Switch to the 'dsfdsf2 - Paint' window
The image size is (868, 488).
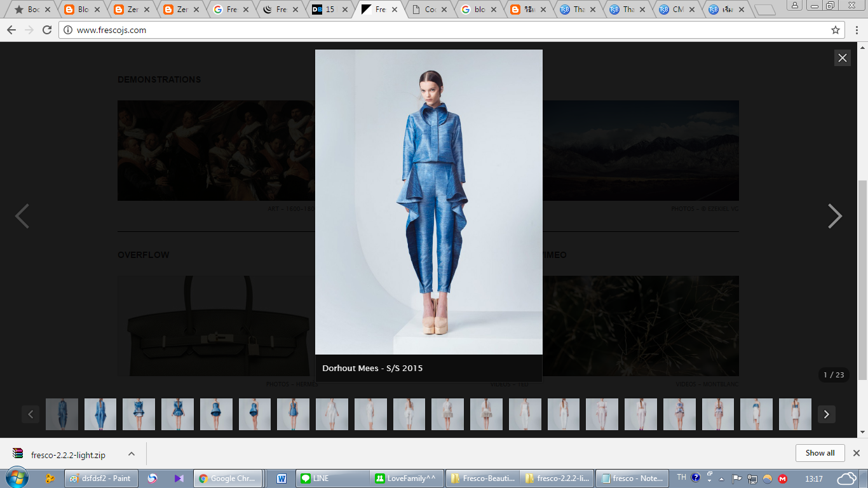(x=100, y=478)
